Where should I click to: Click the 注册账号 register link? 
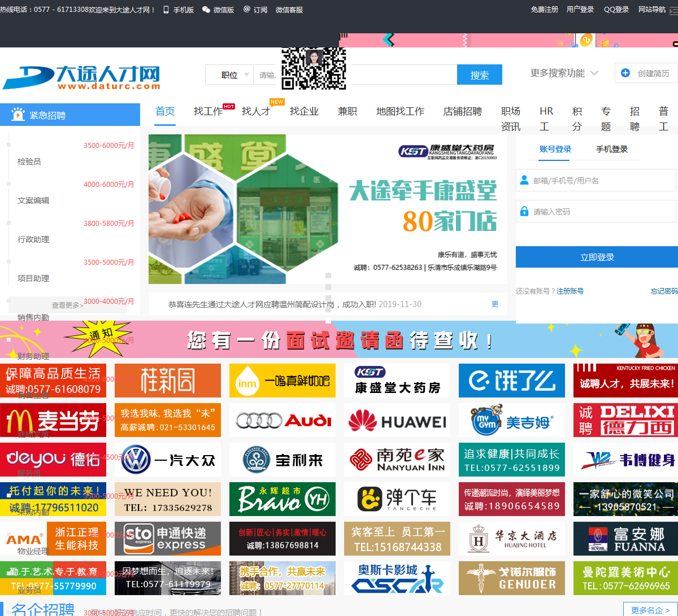[570, 291]
